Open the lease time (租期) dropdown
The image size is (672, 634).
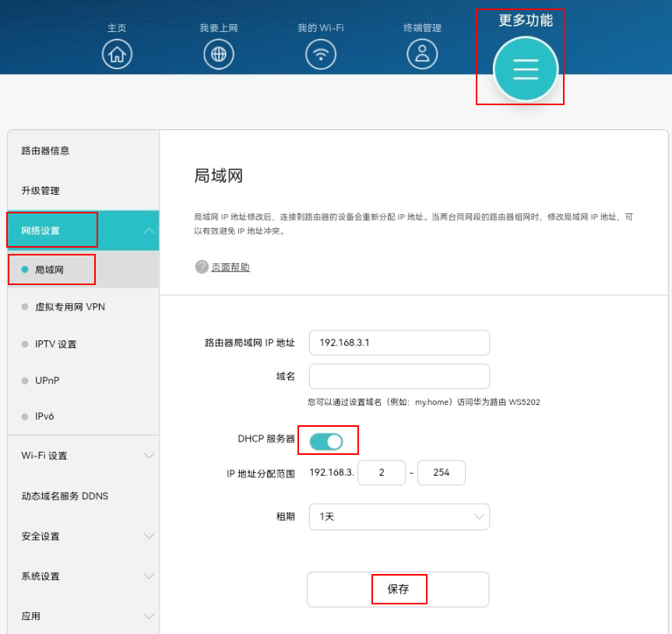tap(399, 516)
